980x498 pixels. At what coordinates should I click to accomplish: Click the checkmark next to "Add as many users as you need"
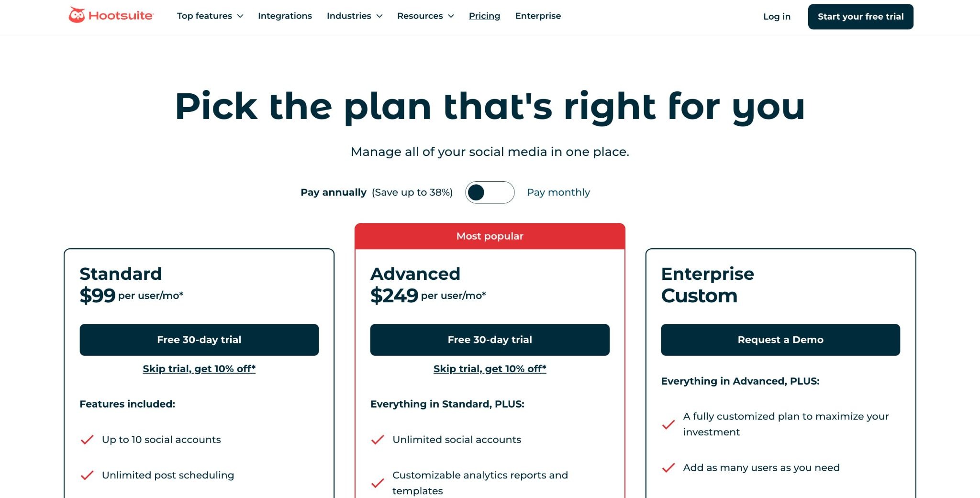(x=668, y=468)
